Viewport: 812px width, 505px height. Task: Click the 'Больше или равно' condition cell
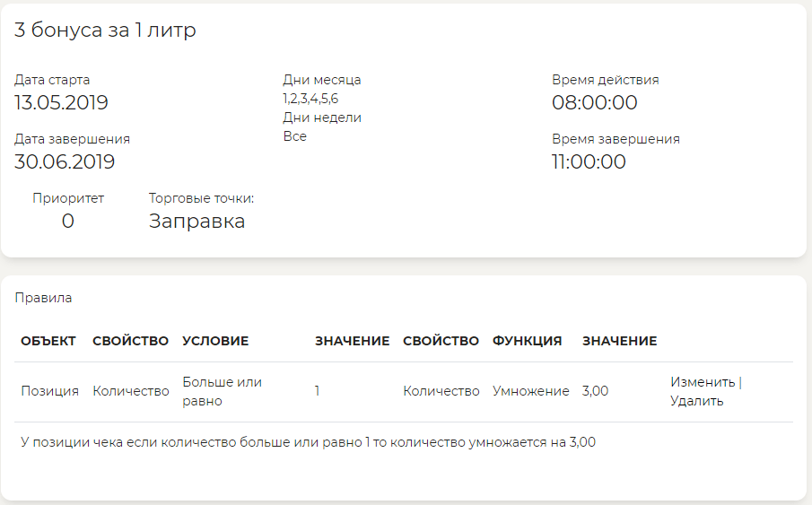(222, 391)
